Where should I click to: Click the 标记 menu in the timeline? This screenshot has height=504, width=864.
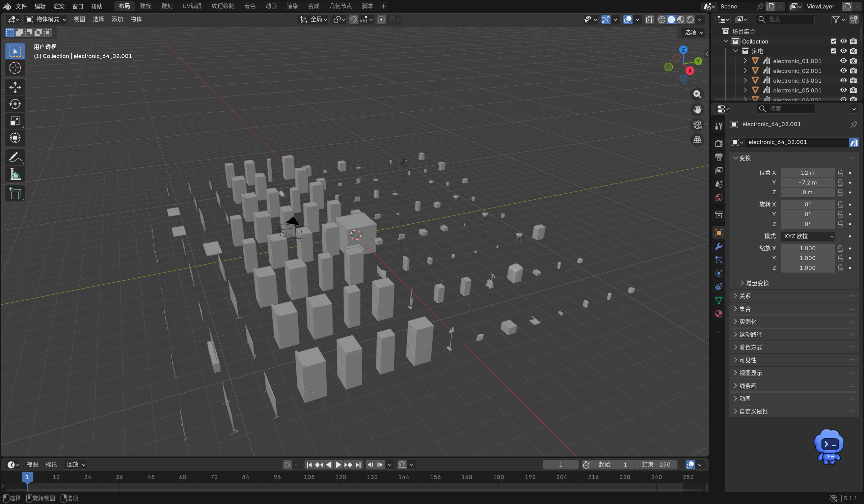pyautogui.click(x=51, y=465)
